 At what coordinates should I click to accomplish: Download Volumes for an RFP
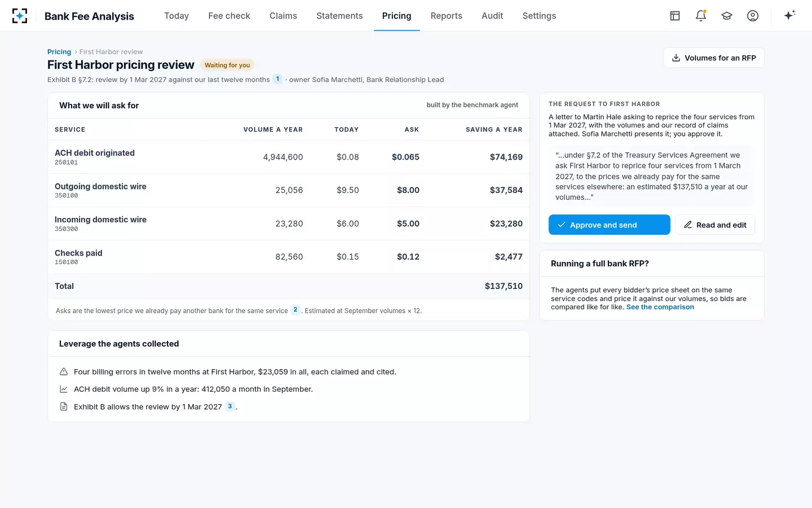click(713, 58)
